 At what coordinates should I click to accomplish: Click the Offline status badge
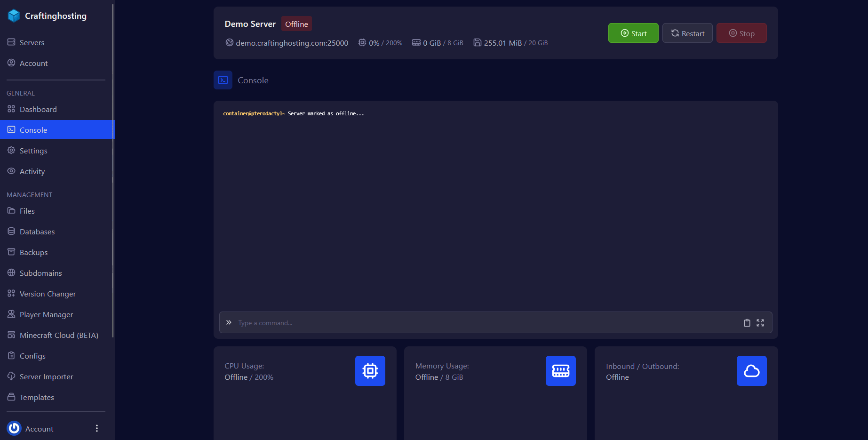296,24
